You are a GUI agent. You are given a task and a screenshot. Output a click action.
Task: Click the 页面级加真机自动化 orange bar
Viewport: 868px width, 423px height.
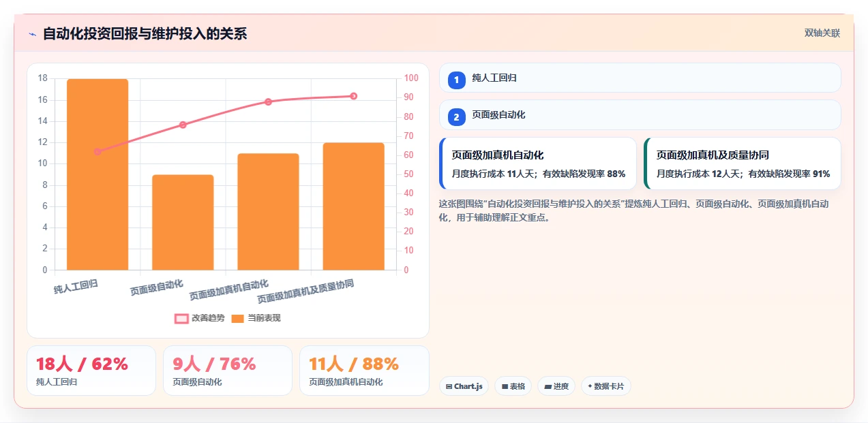pyautogui.click(x=268, y=212)
